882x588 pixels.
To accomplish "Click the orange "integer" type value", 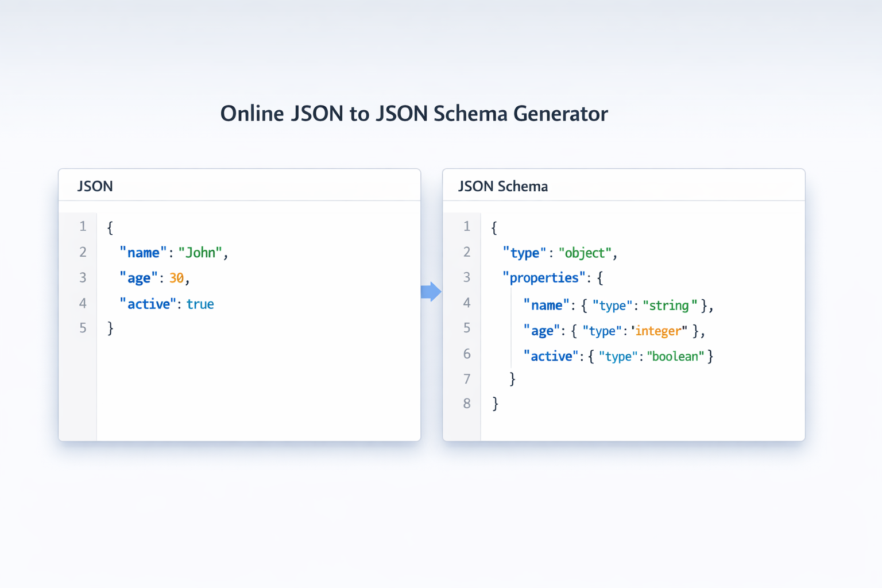I will coord(659,331).
